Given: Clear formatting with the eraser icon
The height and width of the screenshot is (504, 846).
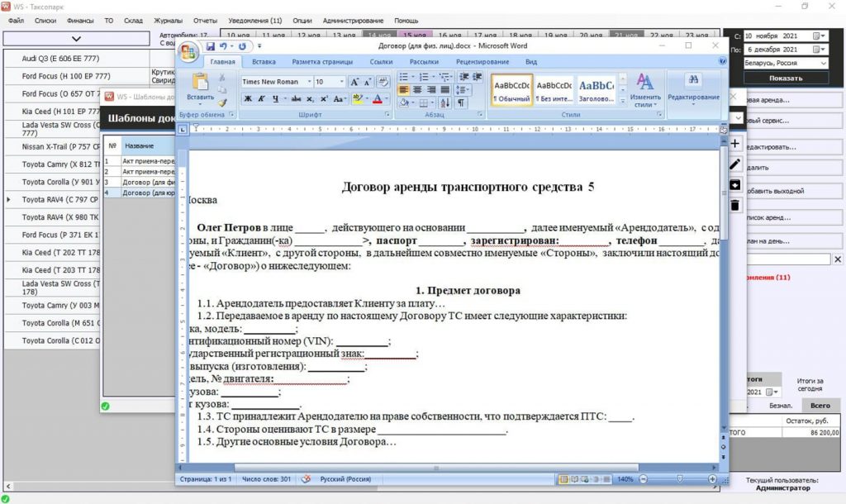Looking at the screenshot, I should (x=383, y=82).
